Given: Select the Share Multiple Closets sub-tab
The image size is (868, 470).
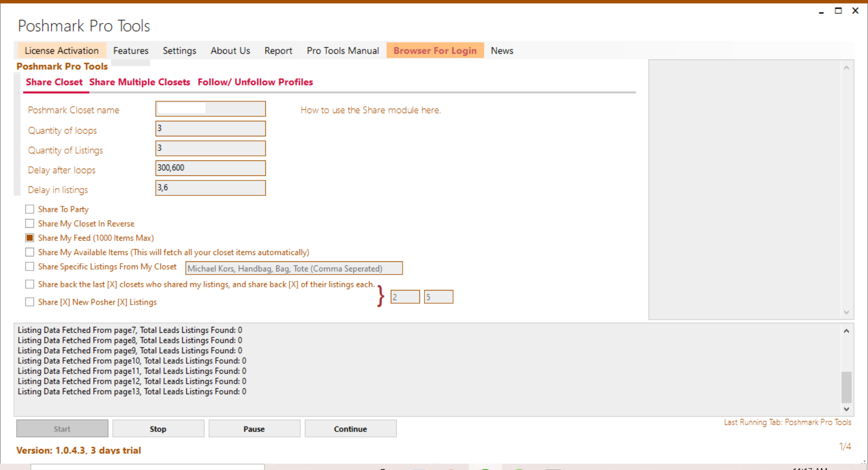Looking at the screenshot, I should (x=140, y=82).
